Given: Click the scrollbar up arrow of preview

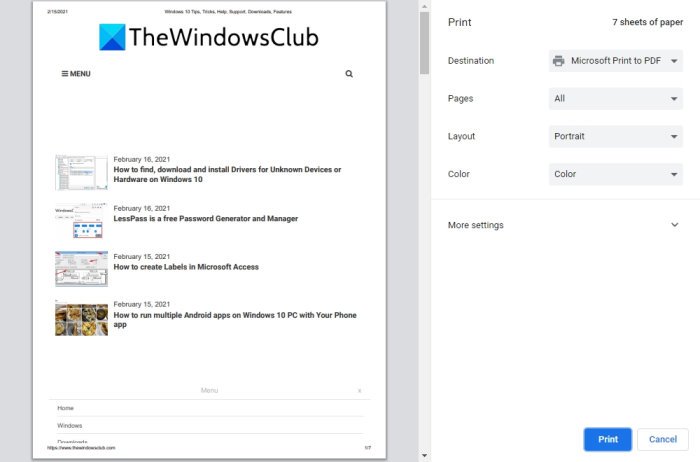Looking at the screenshot, I should tap(424, 6).
